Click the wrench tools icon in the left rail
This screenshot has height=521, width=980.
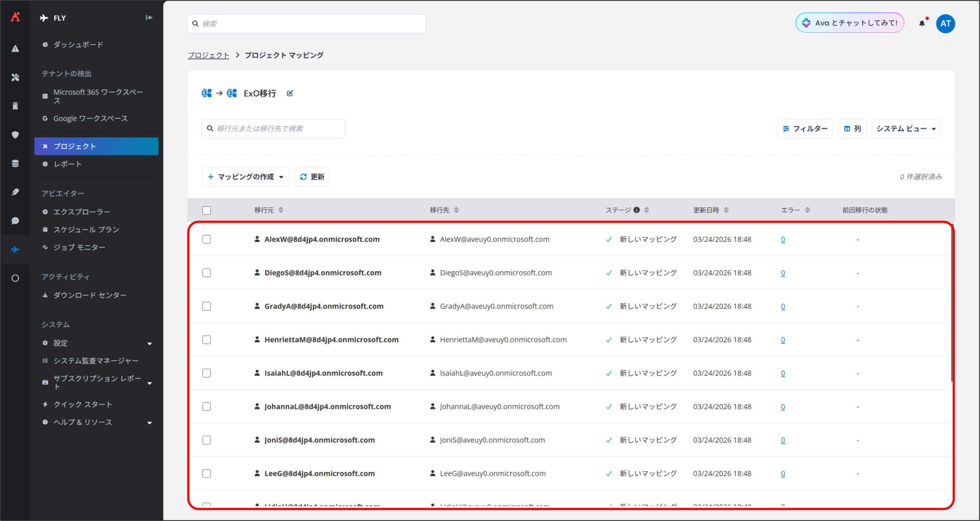coord(15,77)
